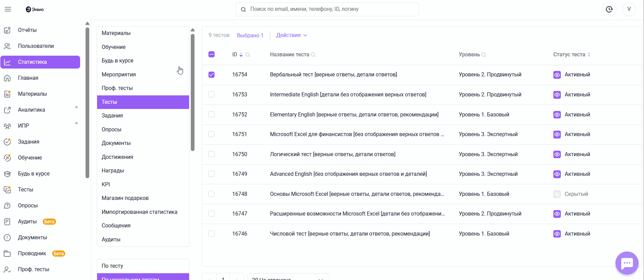Open test Логический тест row name
644x280 pixels.
pyautogui.click(x=332, y=154)
